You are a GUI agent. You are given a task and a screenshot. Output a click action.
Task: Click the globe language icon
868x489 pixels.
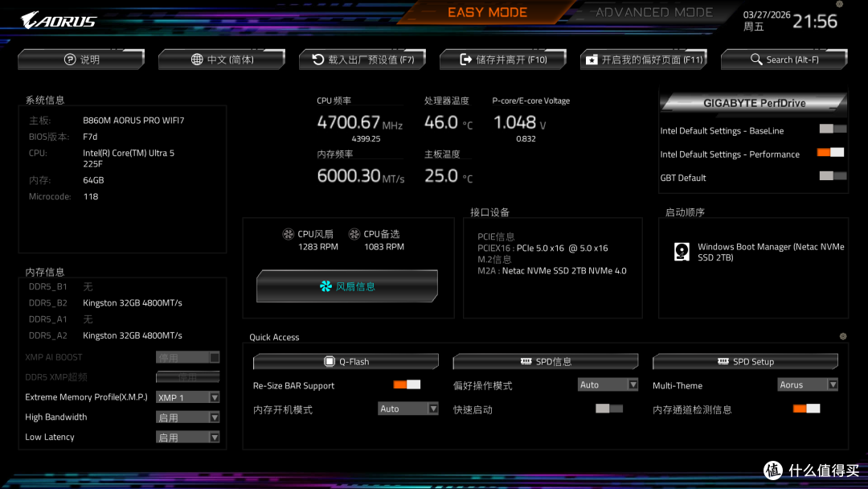(197, 60)
